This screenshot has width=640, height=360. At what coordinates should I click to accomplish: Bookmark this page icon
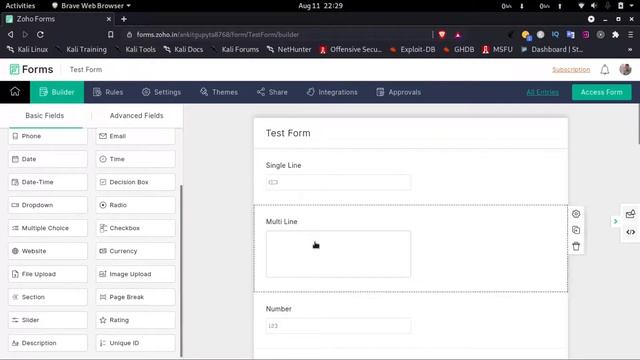point(111,35)
